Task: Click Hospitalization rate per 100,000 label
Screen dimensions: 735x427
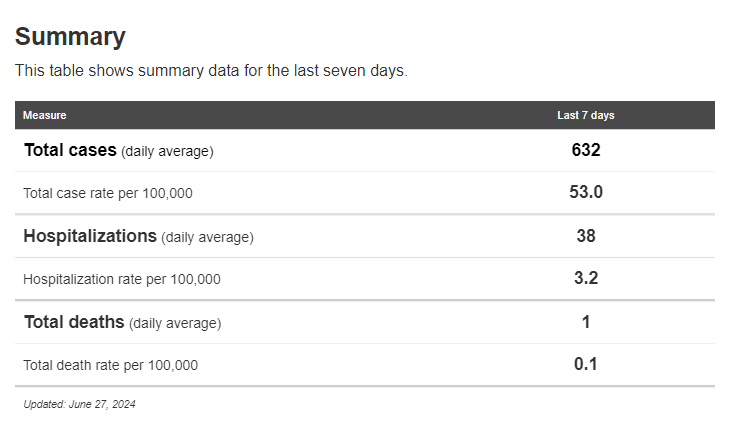Action: 122,279
